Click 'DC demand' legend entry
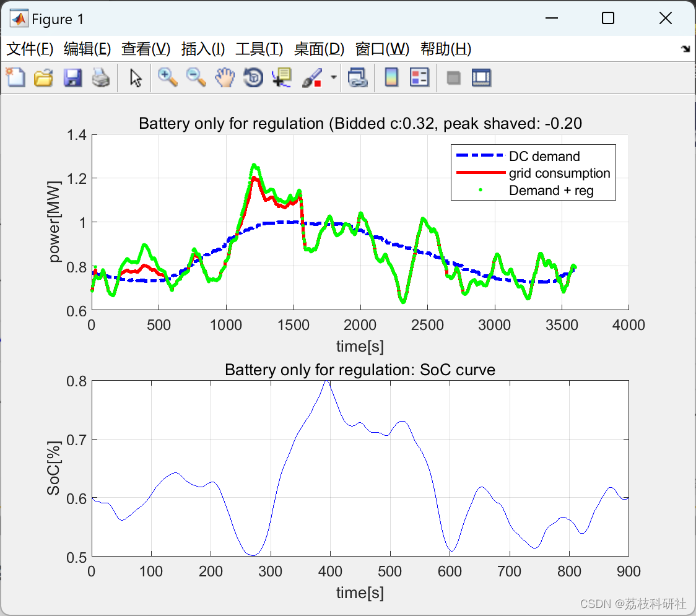The width and height of the screenshot is (696, 616). [x=544, y=156]
